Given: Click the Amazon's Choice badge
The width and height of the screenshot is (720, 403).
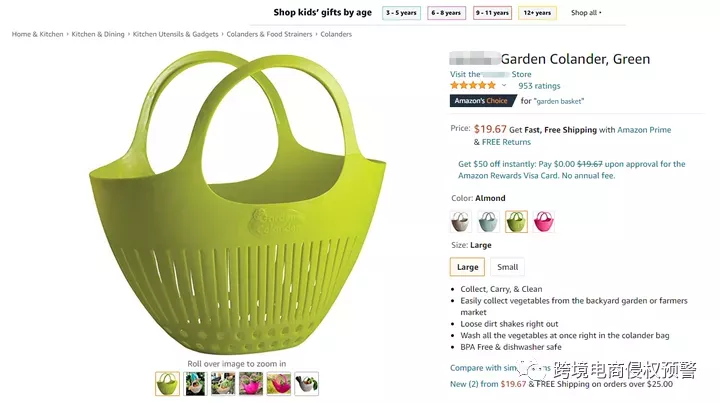Looking at the screenshot, I should point(481,101).
